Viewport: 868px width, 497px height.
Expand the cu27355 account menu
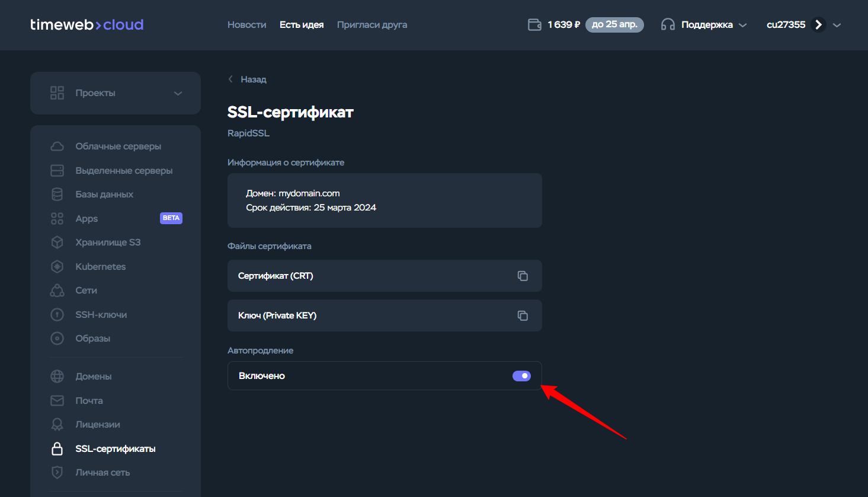coord(837,24)
